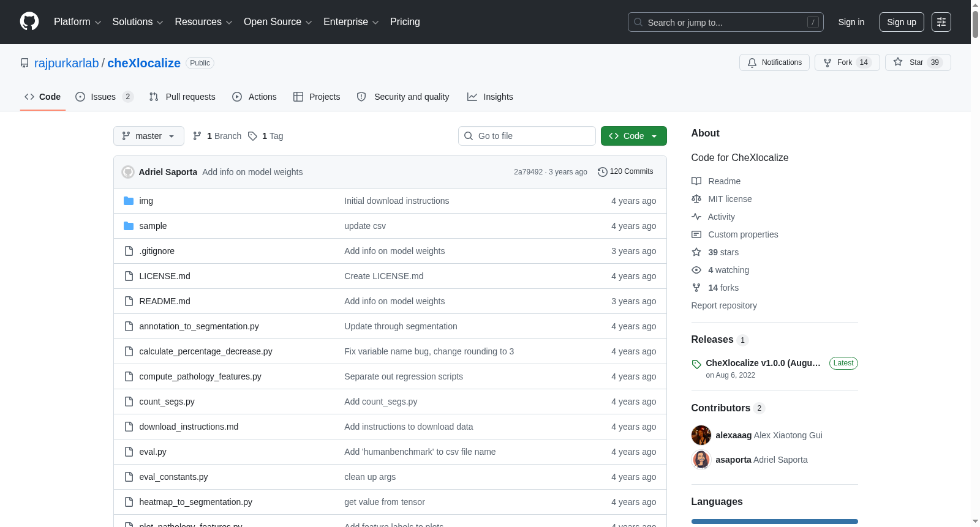Click the Report repository link

tap(724, 305)
